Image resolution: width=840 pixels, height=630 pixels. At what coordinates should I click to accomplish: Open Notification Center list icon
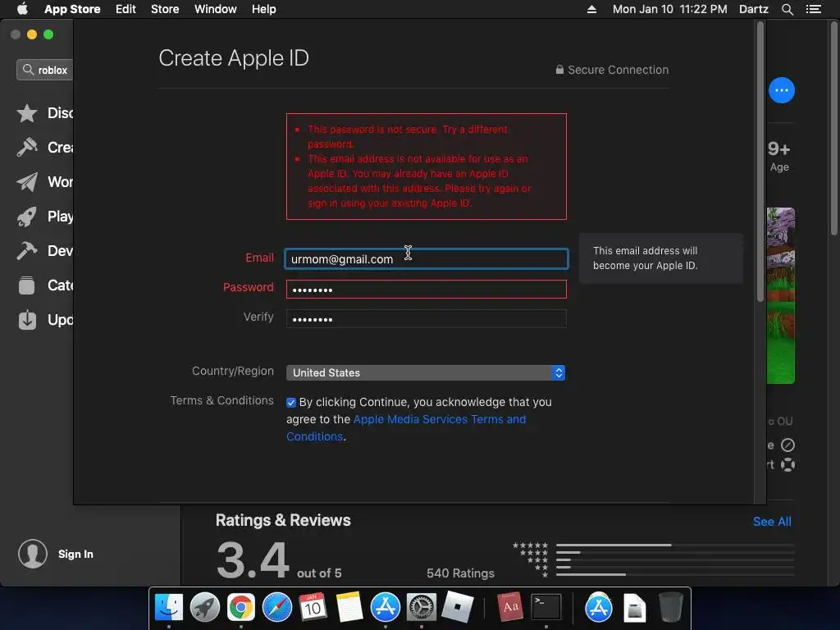tap(813, 9)
